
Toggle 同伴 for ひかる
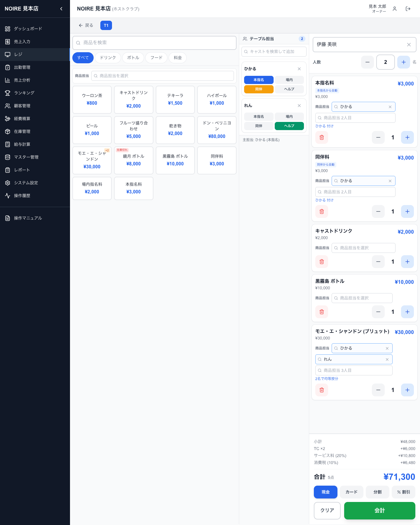pyautogui.click(x=259, y=89)
